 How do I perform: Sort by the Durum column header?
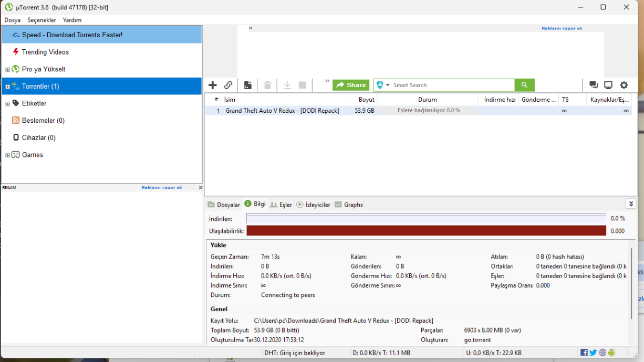pyautogui.click(x=428, y=99)
